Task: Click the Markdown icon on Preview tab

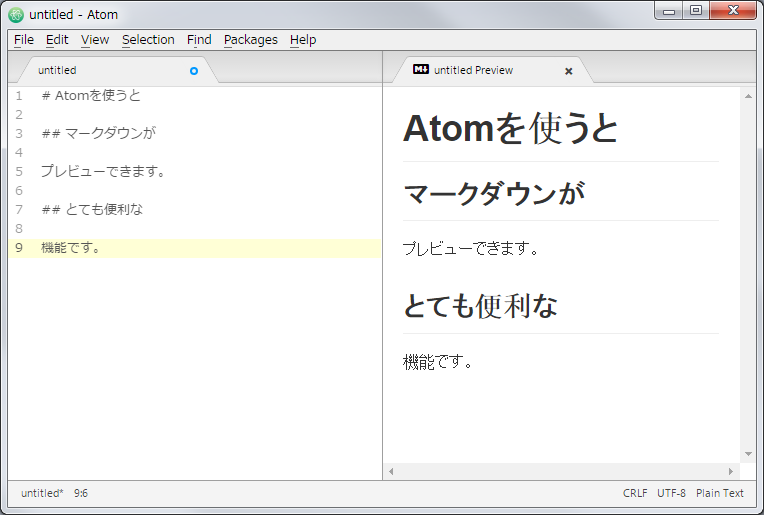Action: coord(421,69)
